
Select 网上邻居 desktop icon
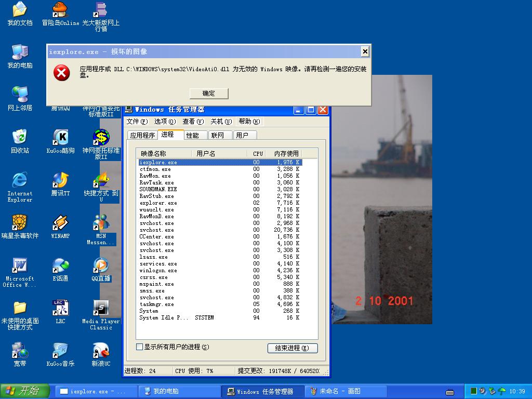pos(20,99)
